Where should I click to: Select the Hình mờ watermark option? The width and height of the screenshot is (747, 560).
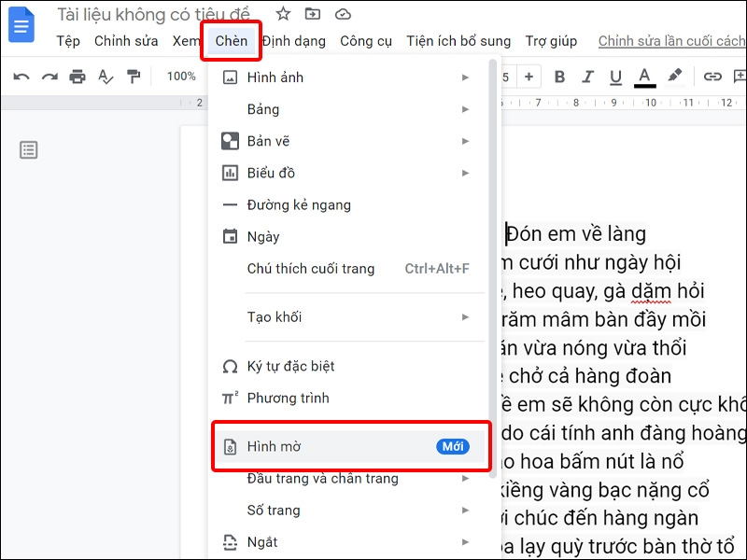tap(348, 447)
